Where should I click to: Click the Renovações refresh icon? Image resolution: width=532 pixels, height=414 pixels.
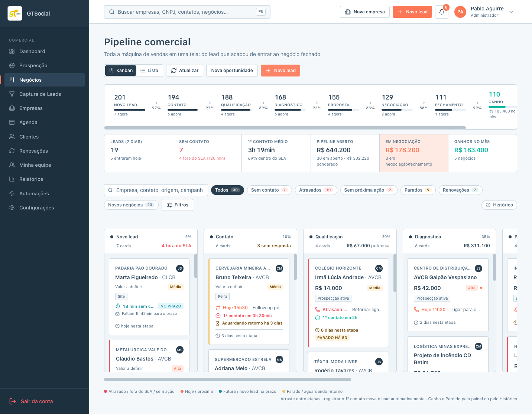12,151
